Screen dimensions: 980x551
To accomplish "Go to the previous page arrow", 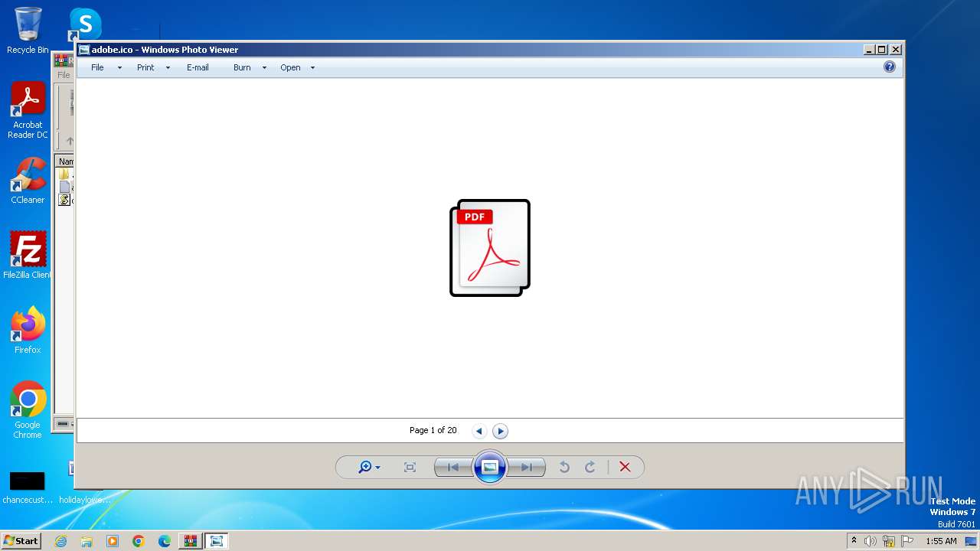I will click(x=479, y=431).
